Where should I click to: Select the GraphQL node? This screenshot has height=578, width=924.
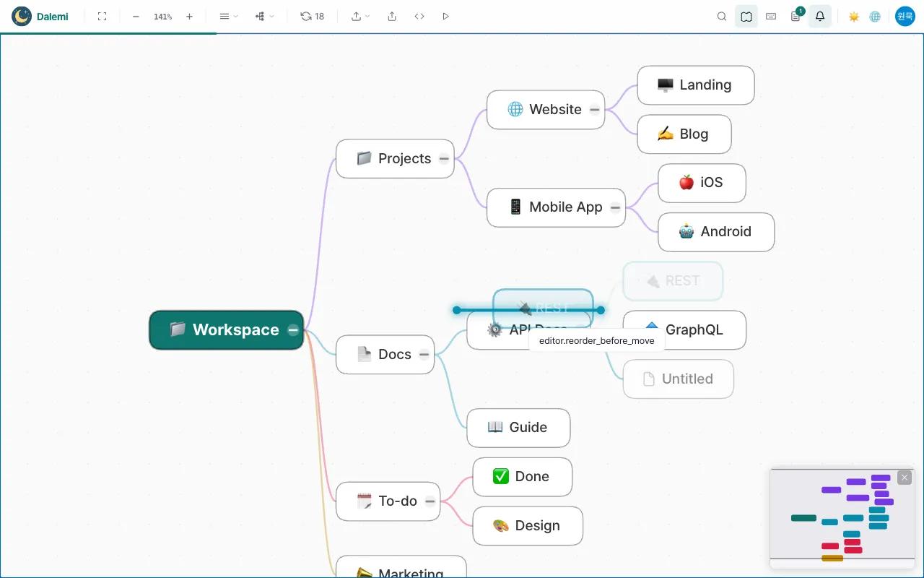[x=684, y=330]
